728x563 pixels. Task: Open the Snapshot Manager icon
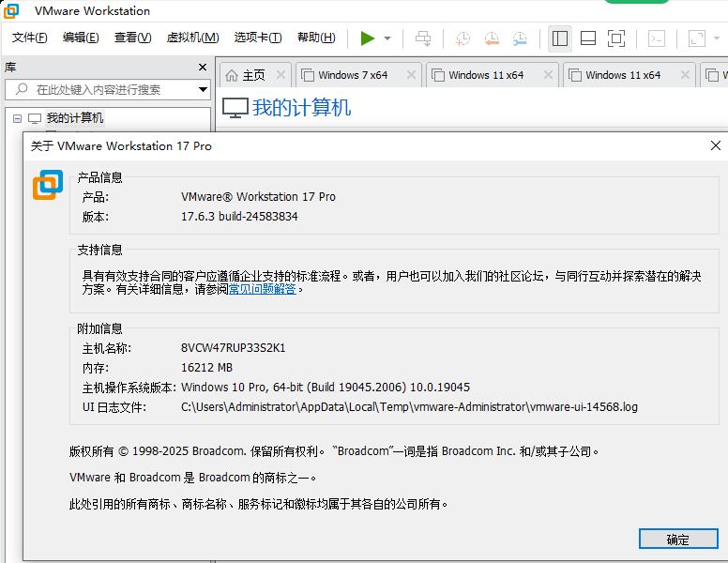coord(520,38)
